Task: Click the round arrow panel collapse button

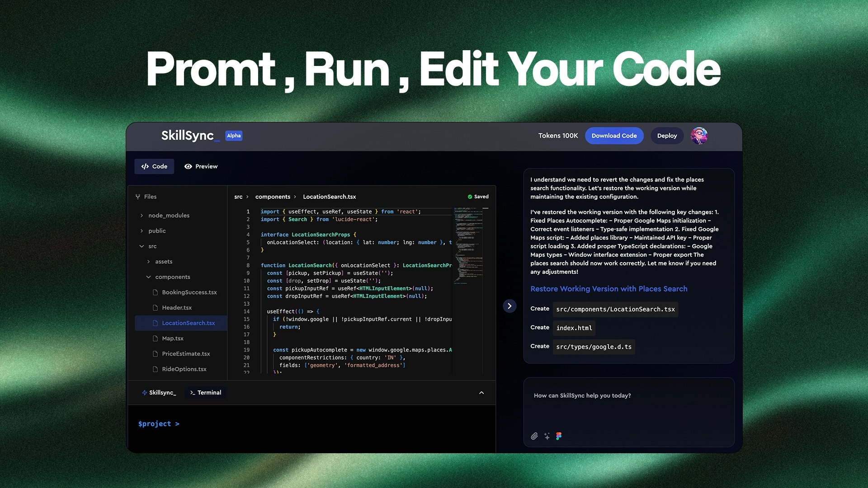Action: click(509, 306)
